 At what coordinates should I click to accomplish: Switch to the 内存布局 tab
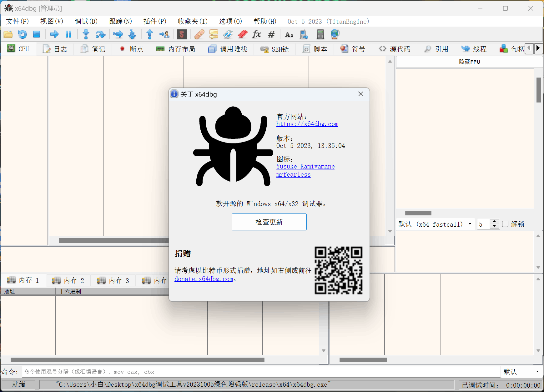click(x=175, y=49)
